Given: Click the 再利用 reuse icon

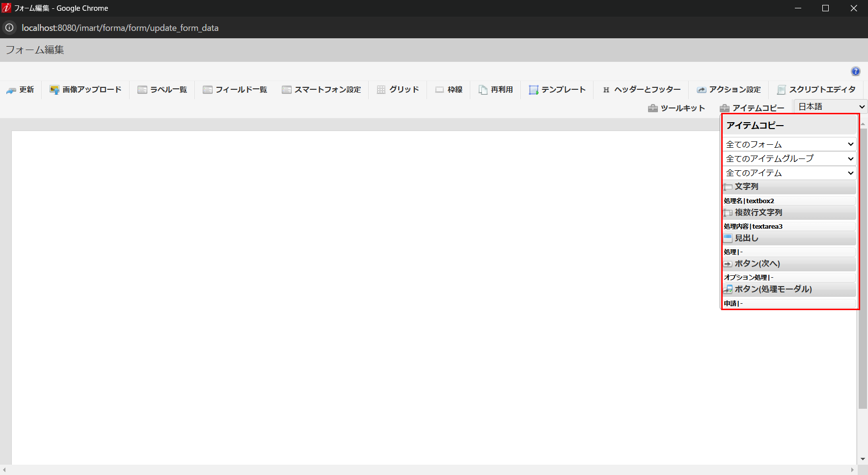Looking at the screenshot, I should tap(495, 89).
